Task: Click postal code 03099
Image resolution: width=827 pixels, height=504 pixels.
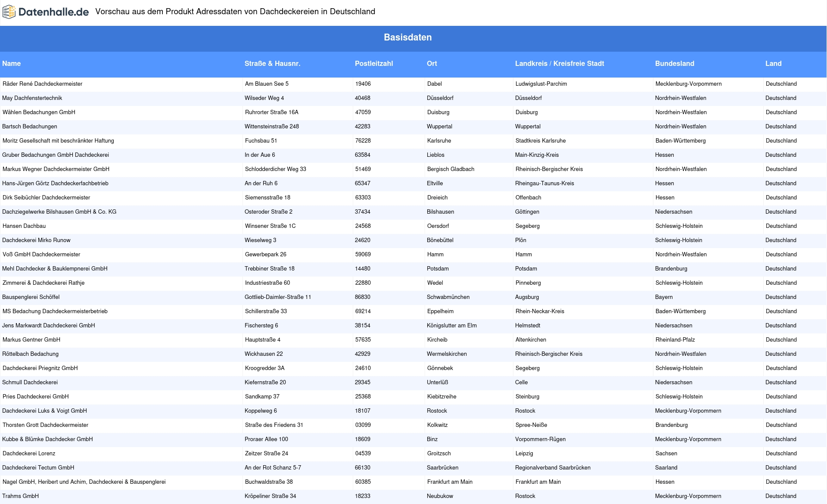Action: [x=363, y=425]
